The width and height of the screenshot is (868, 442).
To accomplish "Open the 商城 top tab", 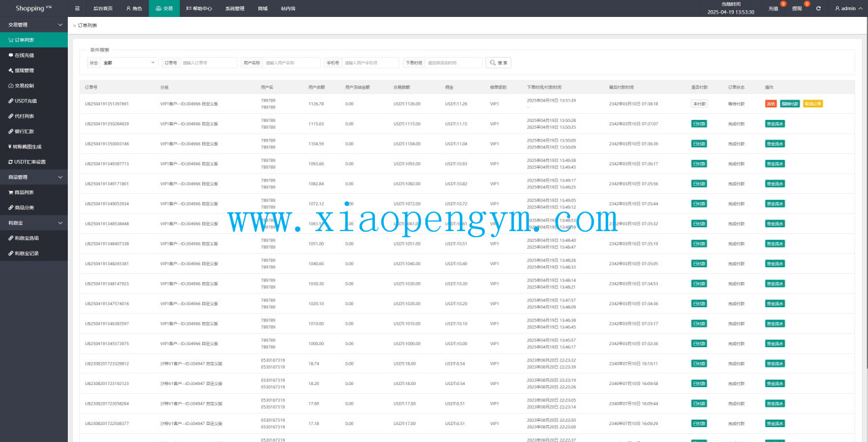I will coord(262,8).
